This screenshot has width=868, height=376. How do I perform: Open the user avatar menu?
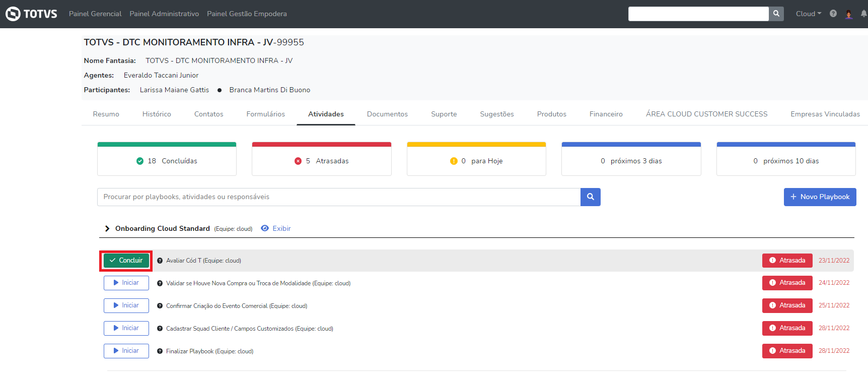click(849, 14)
